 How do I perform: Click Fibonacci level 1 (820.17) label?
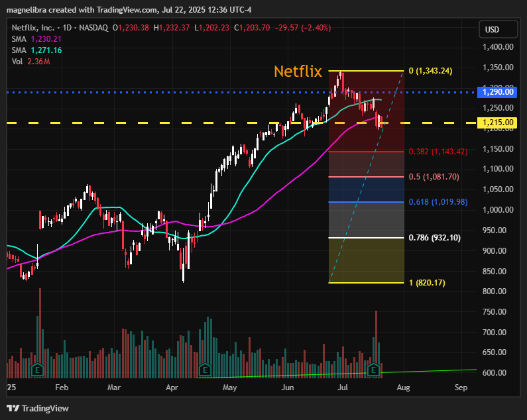pyautogui.click(x=427, y=283)
